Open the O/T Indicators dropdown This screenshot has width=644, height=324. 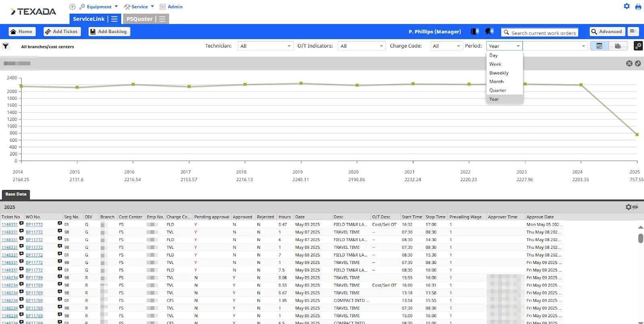click(361, 46)
